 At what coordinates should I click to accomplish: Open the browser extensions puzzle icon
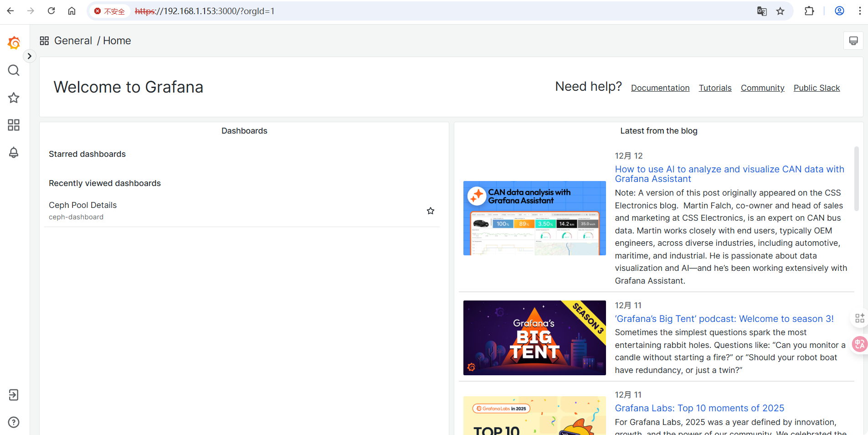click(x=809, y=11)
